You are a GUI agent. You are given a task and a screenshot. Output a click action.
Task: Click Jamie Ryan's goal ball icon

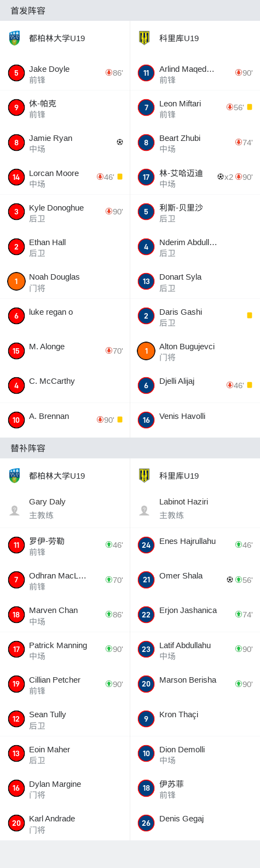[x=120, y=142]
